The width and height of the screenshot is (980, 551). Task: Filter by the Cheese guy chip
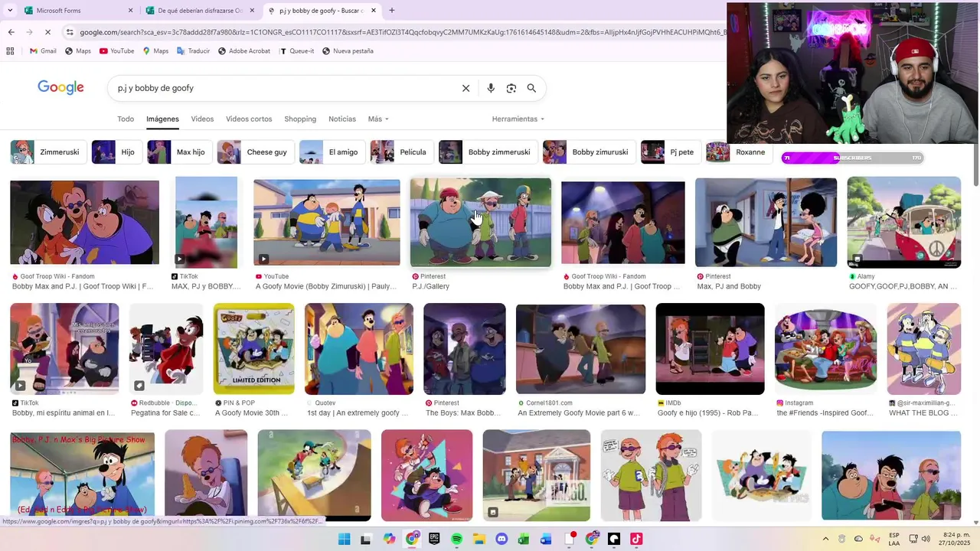[255, 152]
